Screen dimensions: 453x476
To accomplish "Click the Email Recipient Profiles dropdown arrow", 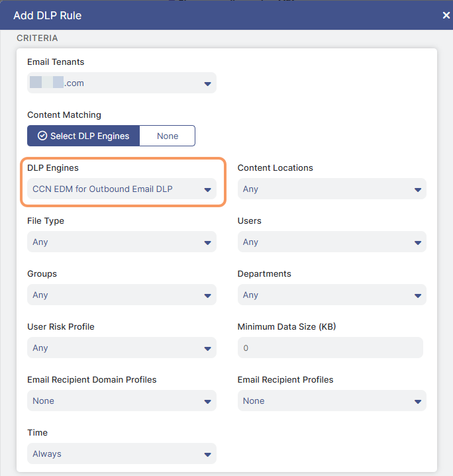I will 418,402.
